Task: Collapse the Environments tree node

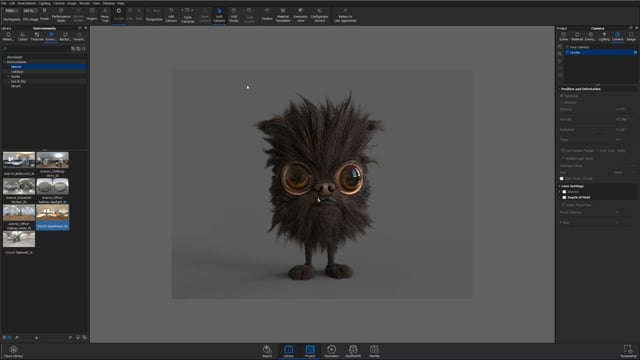Action: click(4, 62)
